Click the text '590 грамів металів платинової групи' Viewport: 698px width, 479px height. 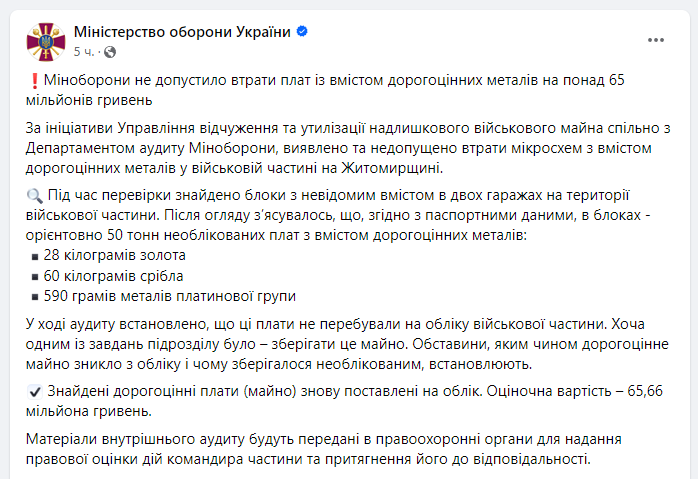(171, 296)
